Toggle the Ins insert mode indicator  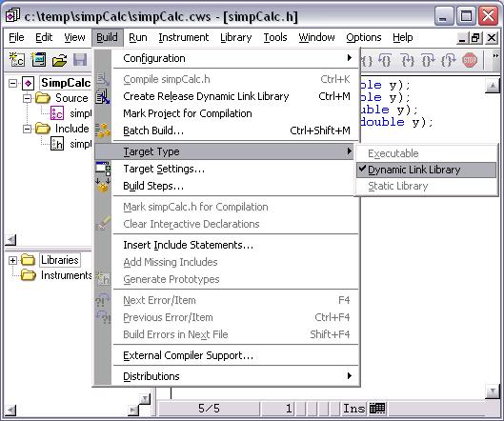point(353,409)
